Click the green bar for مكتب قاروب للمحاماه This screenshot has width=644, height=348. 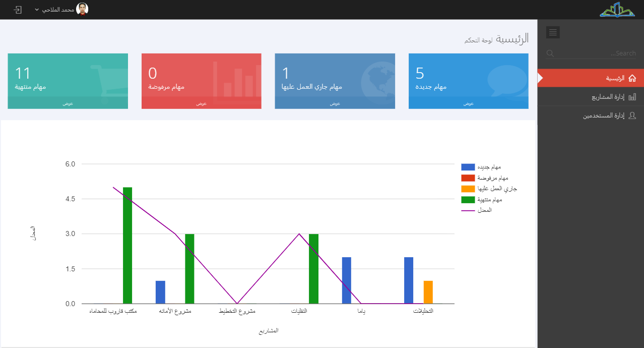click(x=127, y=246)
